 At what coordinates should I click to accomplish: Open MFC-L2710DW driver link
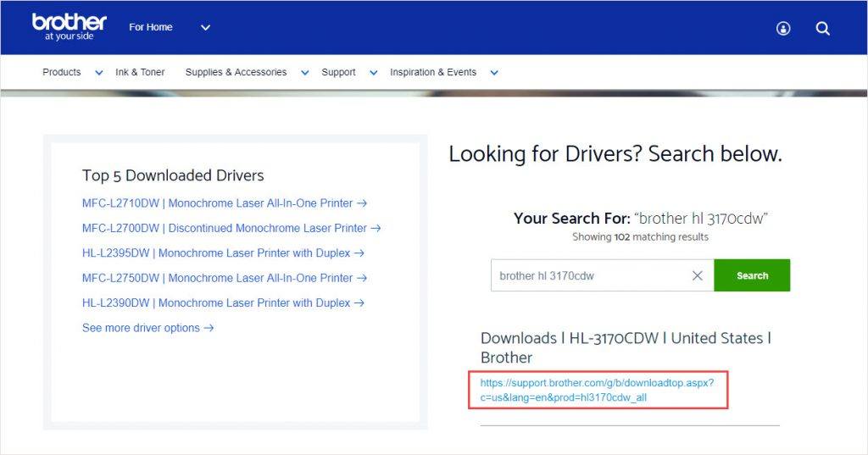click(x=224, y=203)
